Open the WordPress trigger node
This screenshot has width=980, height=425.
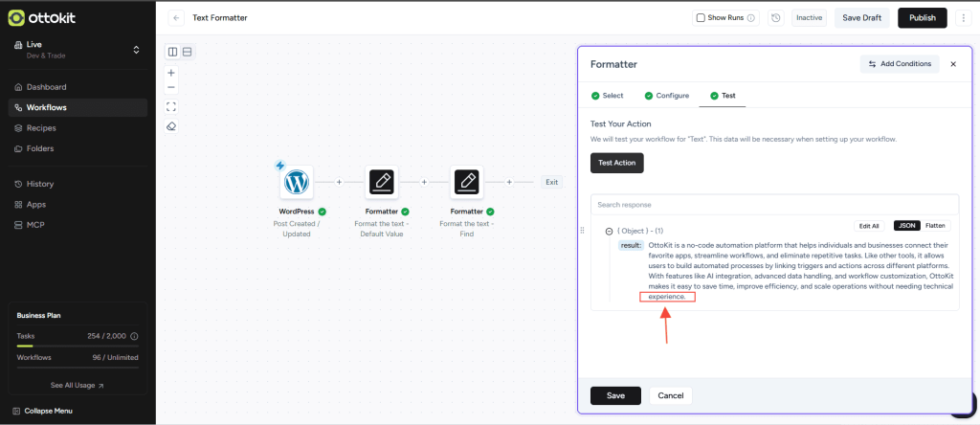(x=297, y=181)
